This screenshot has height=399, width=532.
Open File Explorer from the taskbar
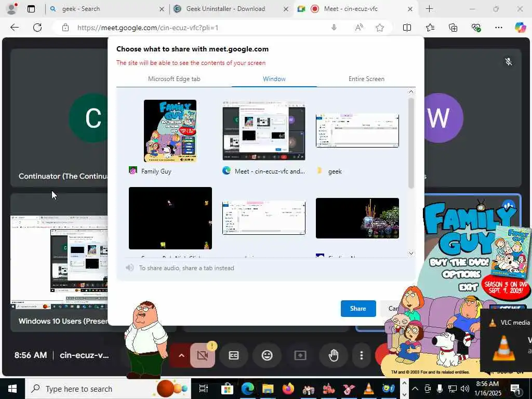pyautogui.click(x=268, y=389)
